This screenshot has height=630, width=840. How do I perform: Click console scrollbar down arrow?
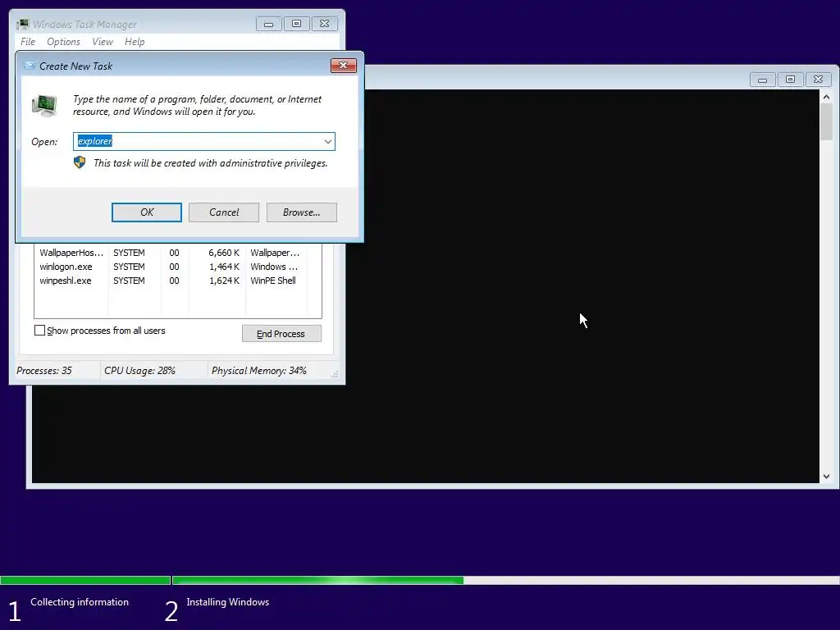pyautogui.click(x=826, y=477)
